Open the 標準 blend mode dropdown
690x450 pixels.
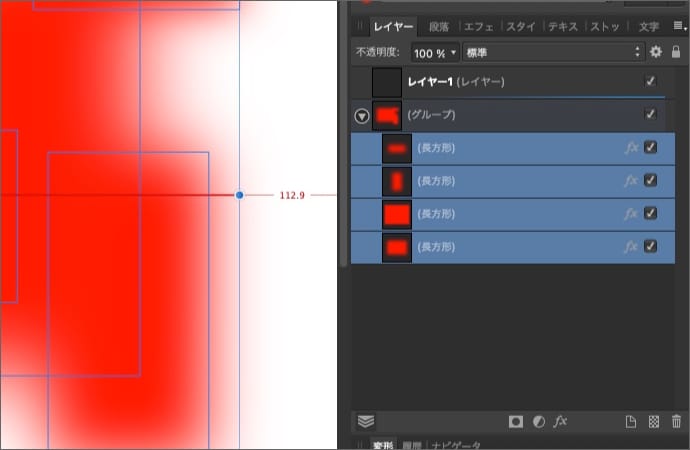(x=552, y=51)
